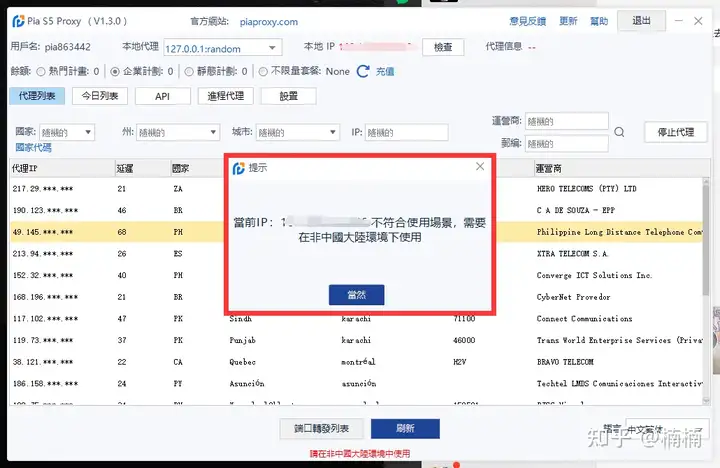Expand the 城市 dropdown
The width and height of the screenshot is (720, 468).
(298, 133)
